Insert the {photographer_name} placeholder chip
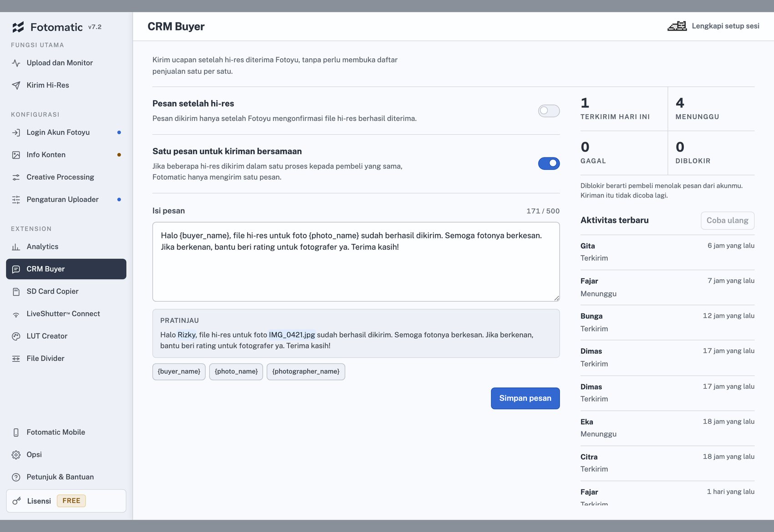 pyautogui.click(x=306, y=371)
